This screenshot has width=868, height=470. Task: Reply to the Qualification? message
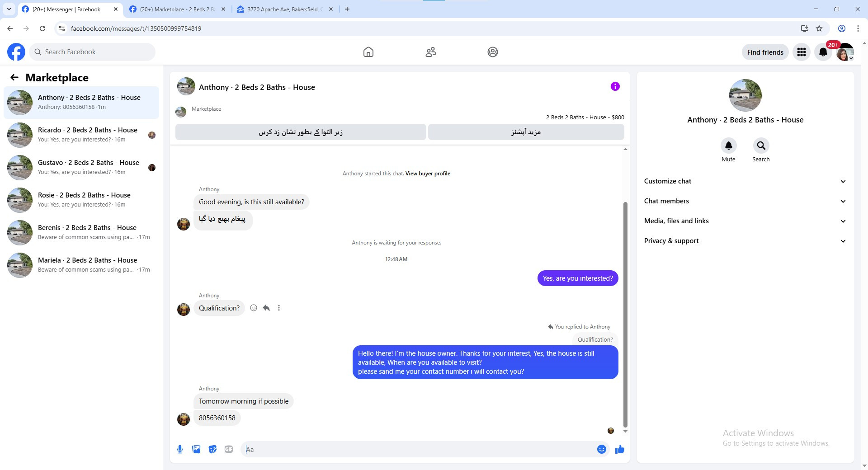(266, 308)
